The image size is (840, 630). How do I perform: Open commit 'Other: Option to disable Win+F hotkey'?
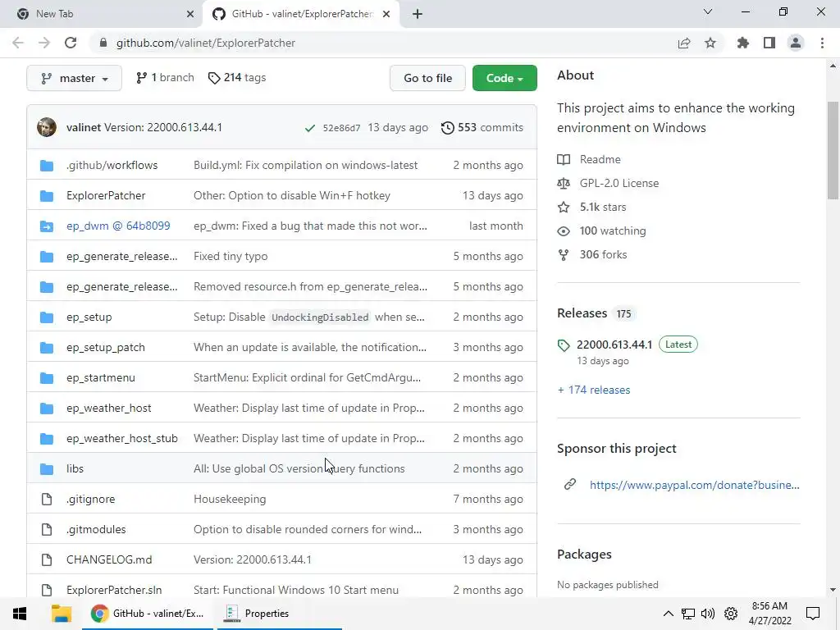(292, 195)
